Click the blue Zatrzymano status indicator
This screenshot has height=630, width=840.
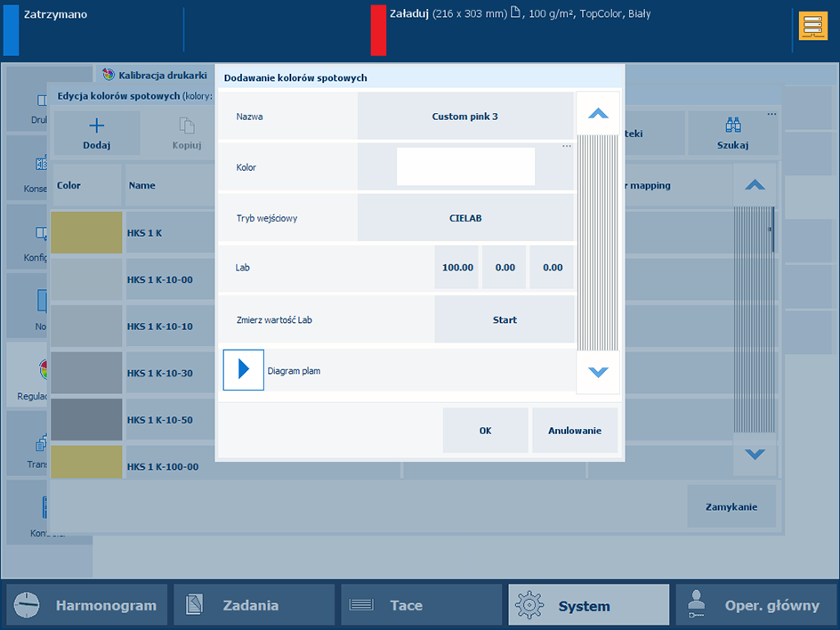click(x=11, y=30)
